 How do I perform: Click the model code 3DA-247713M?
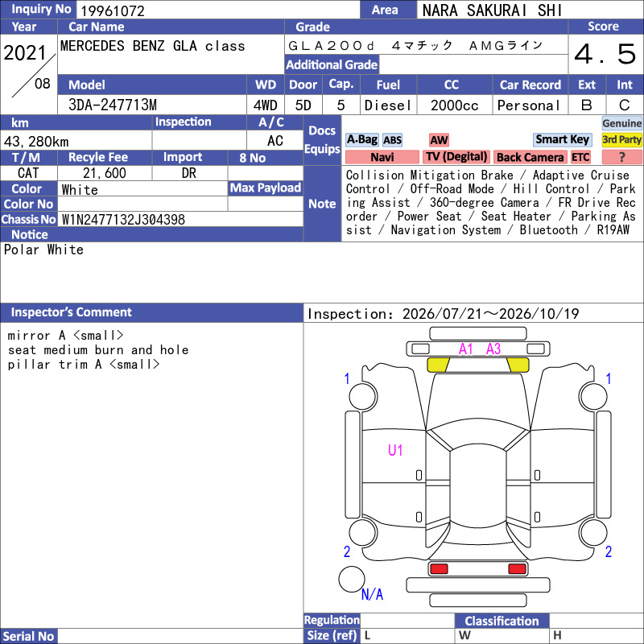113,105
